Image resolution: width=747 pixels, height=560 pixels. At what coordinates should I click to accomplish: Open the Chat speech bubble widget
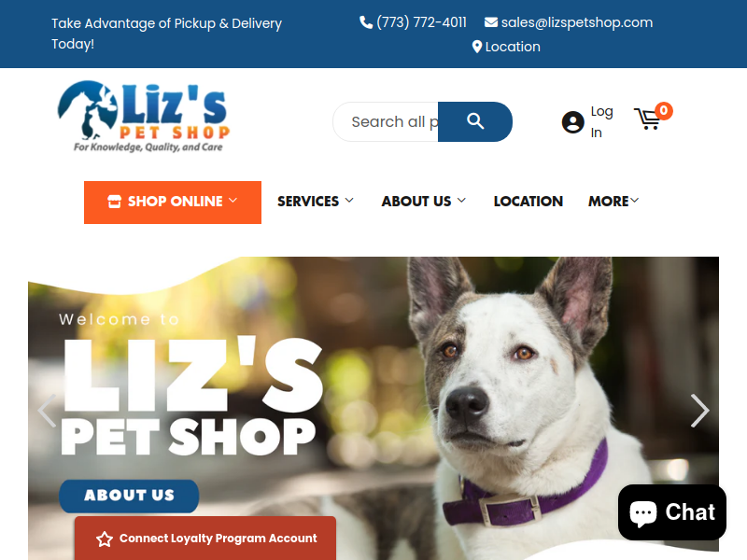671,512
